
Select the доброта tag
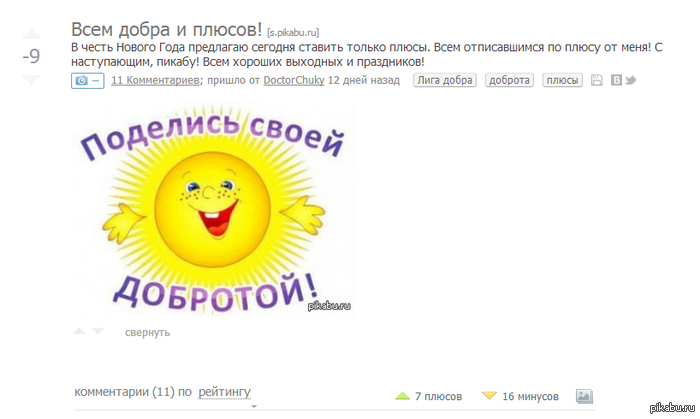509,80
